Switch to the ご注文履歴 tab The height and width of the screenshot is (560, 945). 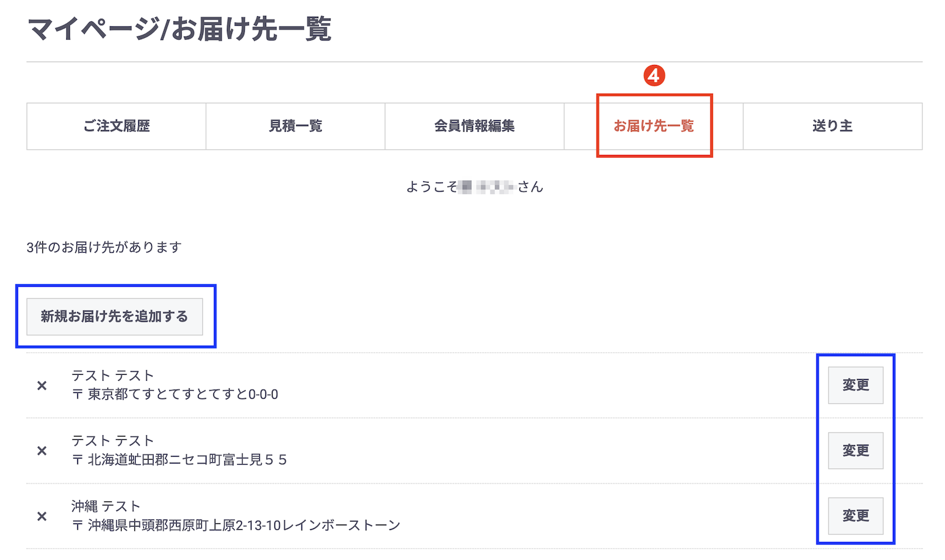point(116,126)
